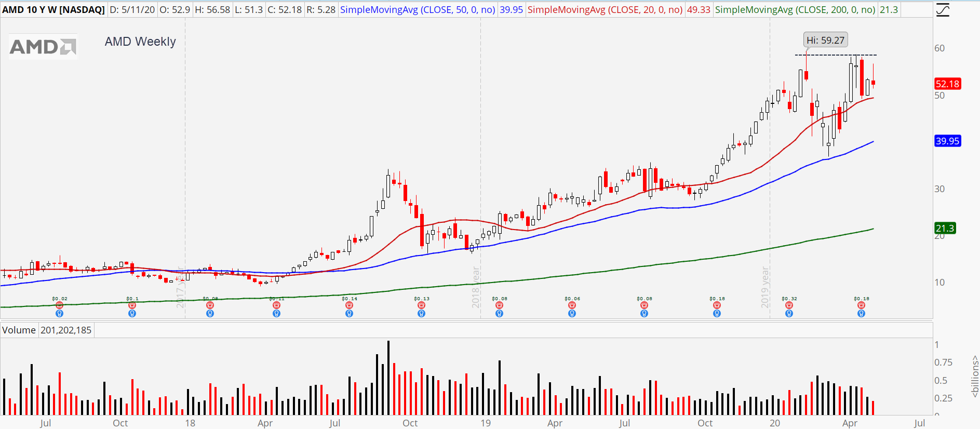Click the blue lightbulb icon under $0.02
980x429 pixels.
pyautogui.click(x=59, y=313)
